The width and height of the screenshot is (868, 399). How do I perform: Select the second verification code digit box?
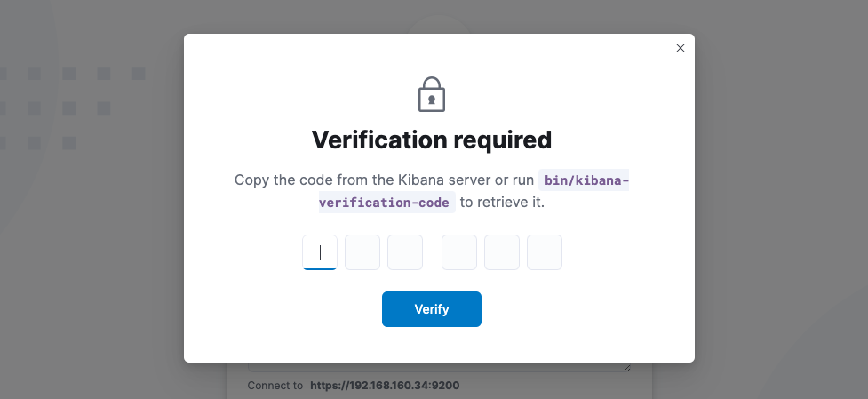point(362,252)
